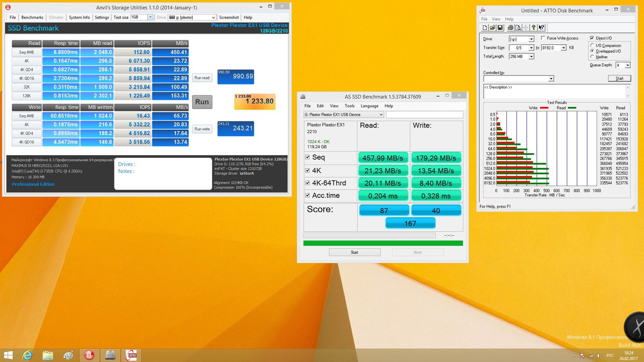This screenshot has width=644, height=362.
Task: Open the Controlled by dropdown in ATTO
Action: click(551, 78)
